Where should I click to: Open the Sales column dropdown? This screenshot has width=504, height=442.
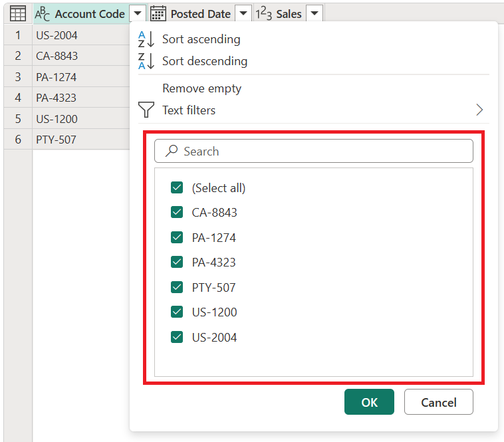(315, 13)
